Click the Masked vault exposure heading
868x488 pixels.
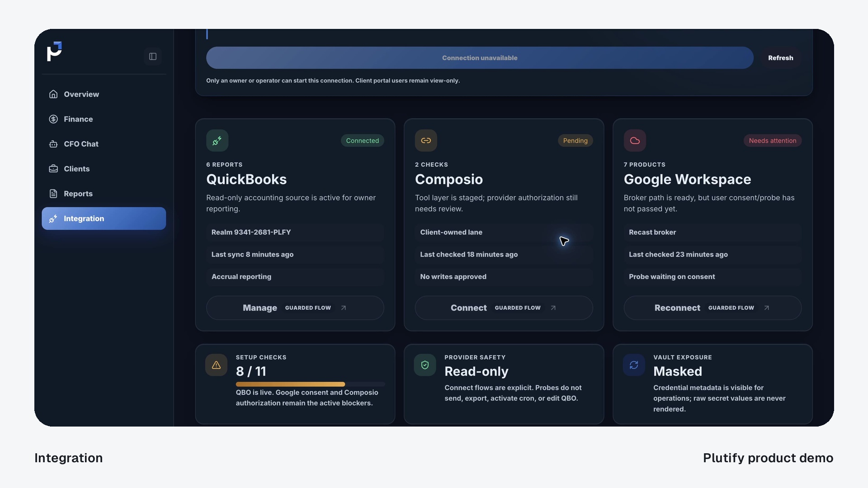[678, 371]
